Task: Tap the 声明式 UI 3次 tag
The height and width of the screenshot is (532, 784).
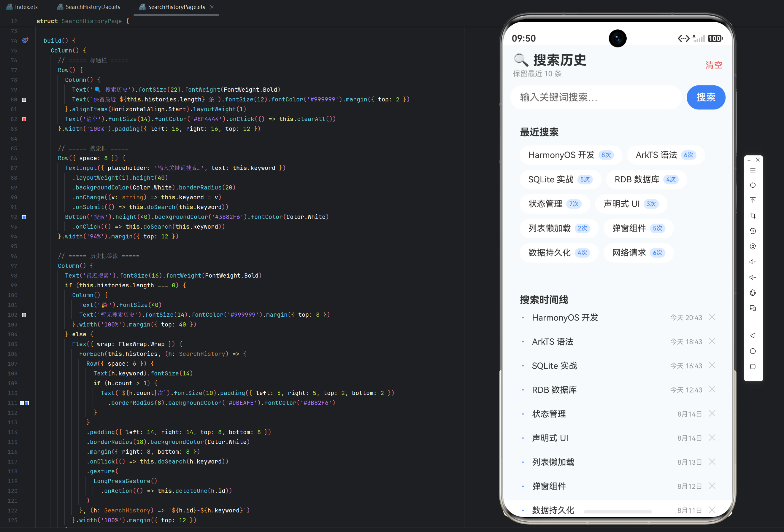Action: [x=631, y=204]
